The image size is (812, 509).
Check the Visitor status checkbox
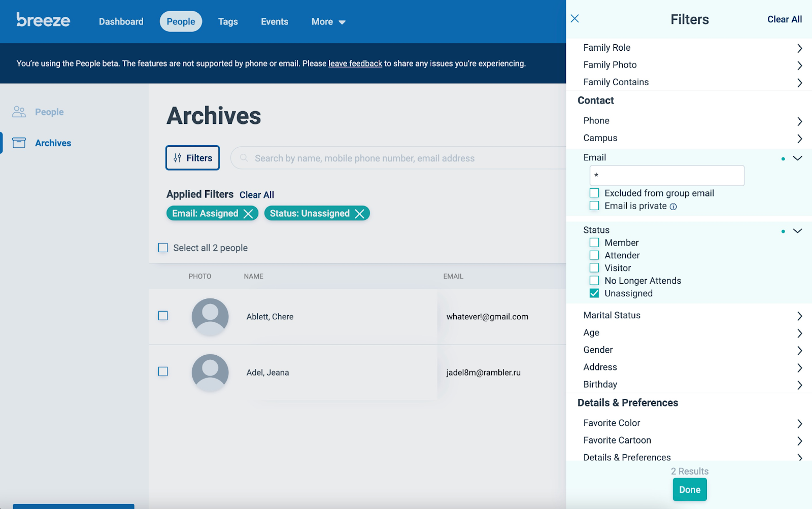(594, 268)
